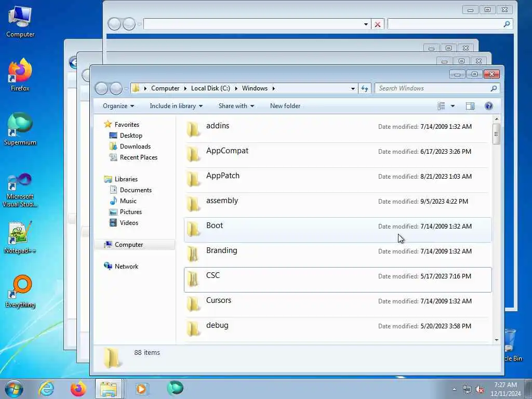The width and height of the screenshot is (532, 399).
Task: Show the preview pane icon
Action: [470, 106]
